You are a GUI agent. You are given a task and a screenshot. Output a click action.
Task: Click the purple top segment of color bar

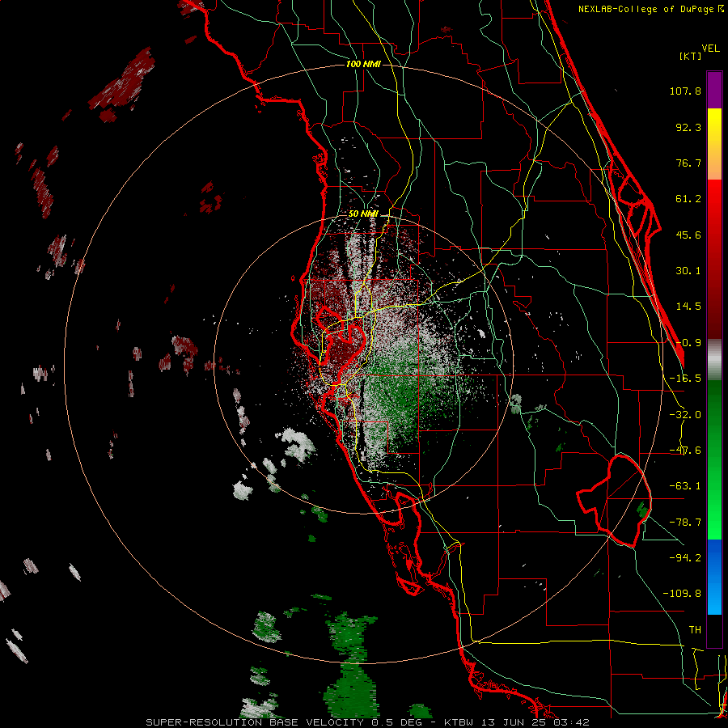pos(714,90)
